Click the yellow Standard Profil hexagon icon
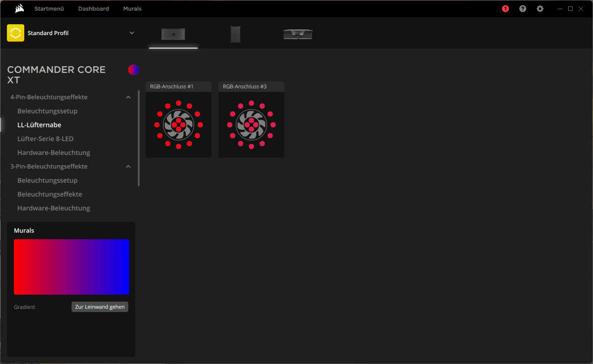593x364 pixels. [x=16, y=33]
